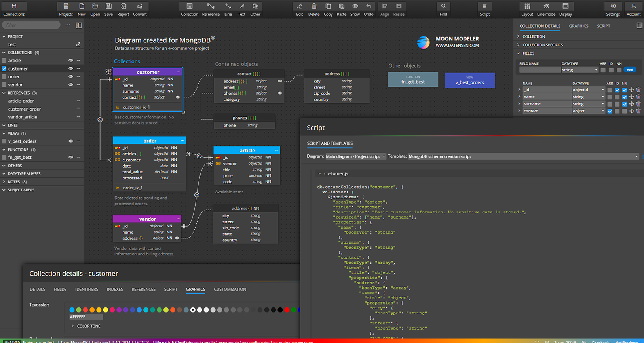Open Display options in toolbar

click(x=566, y=9)
